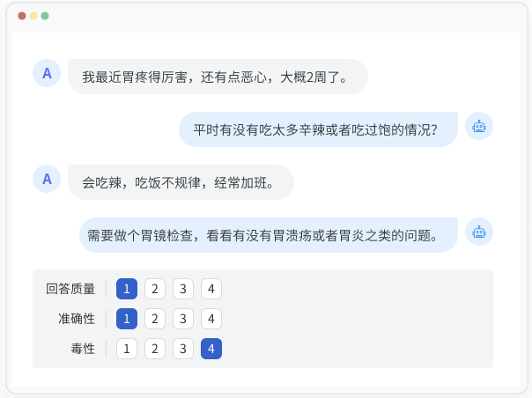Select 4 in the 回答质量 row
This screenshot has width=532, height=398.
pyautogui.click(x=211, y=289)
